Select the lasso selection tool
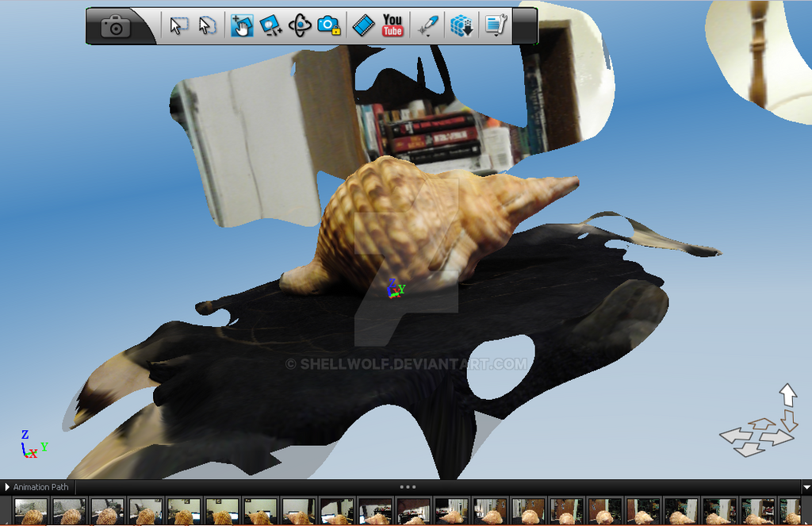This screenshot has height=526, width=812. [x=207, y=25]
